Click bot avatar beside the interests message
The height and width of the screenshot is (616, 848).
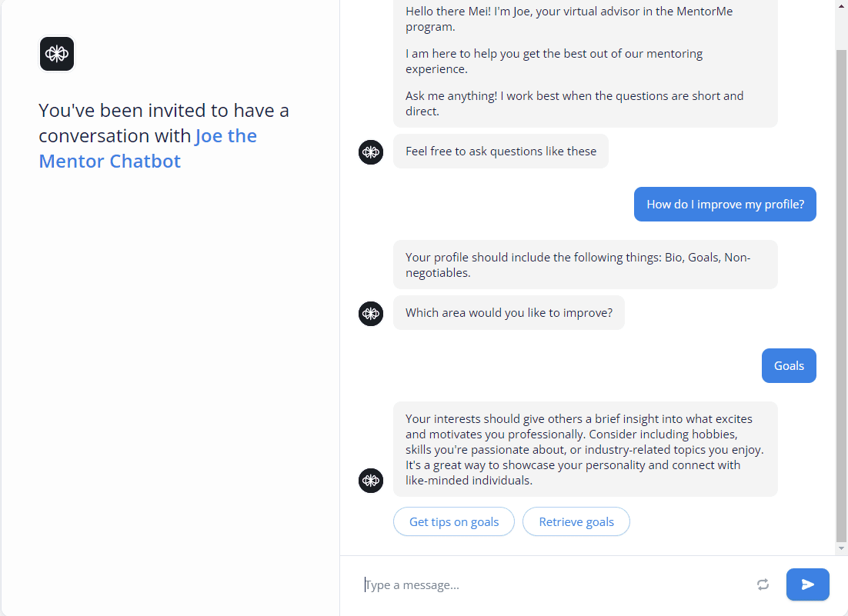coord(371,481)
